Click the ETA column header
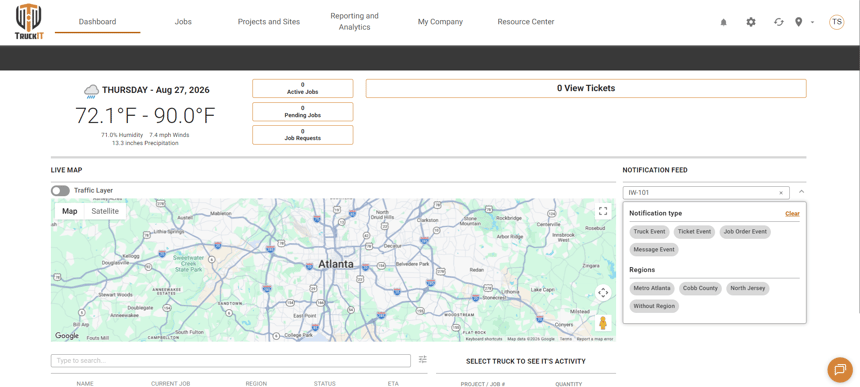860x387 pixels. 393,384
